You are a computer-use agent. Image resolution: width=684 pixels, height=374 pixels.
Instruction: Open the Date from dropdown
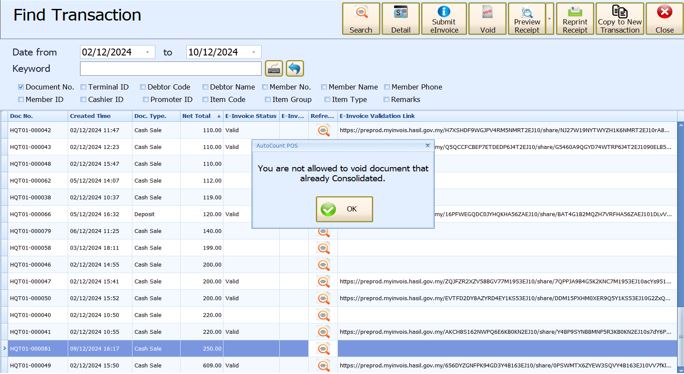pyautogui.click(x=148, y=52)
